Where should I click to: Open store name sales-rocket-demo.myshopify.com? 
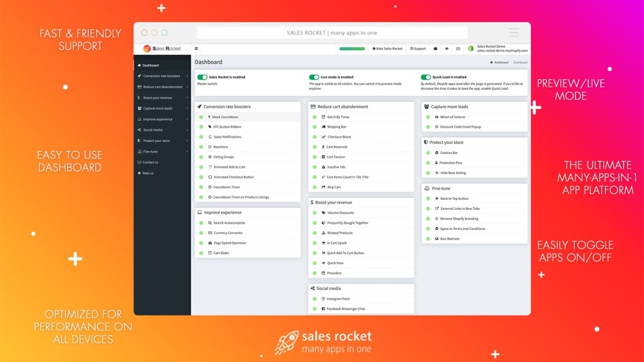point(502,50)
